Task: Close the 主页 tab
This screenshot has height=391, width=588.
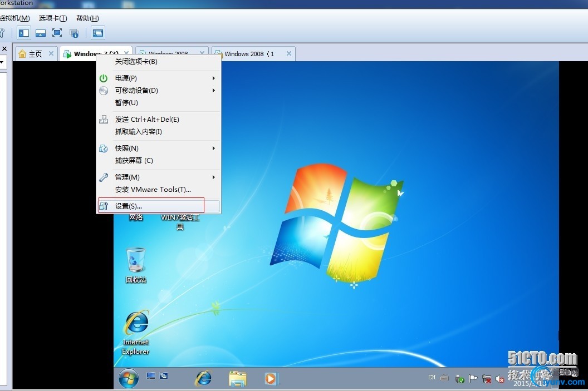Action: coord(51,53)
